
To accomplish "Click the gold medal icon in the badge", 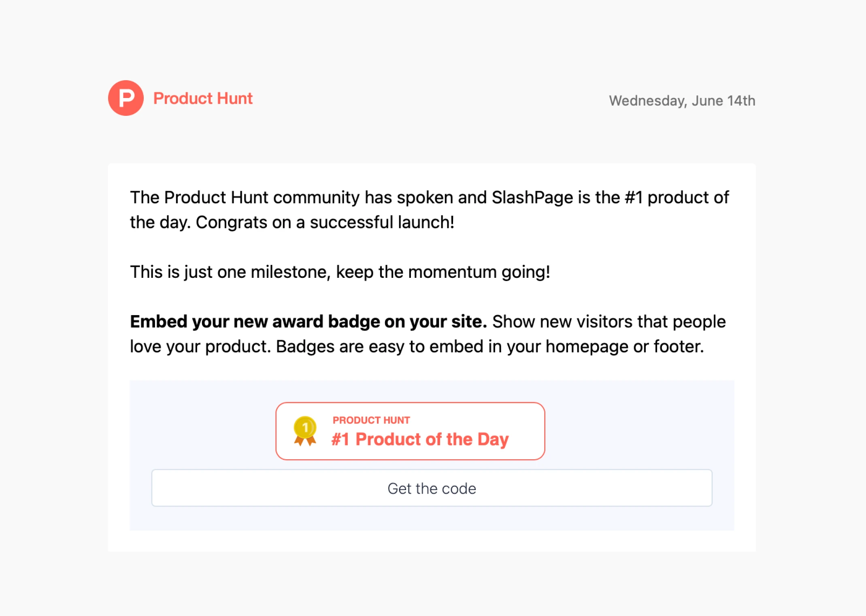I will pos(305,426).
